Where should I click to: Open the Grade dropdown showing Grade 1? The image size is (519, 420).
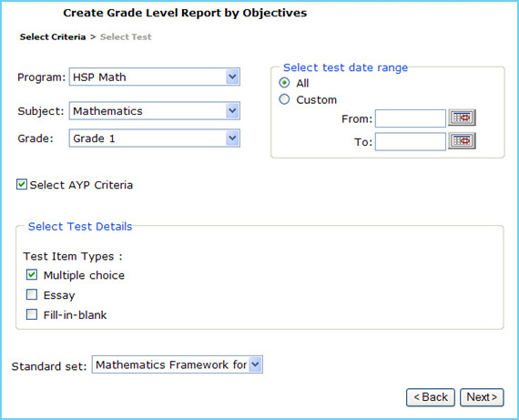155,138
